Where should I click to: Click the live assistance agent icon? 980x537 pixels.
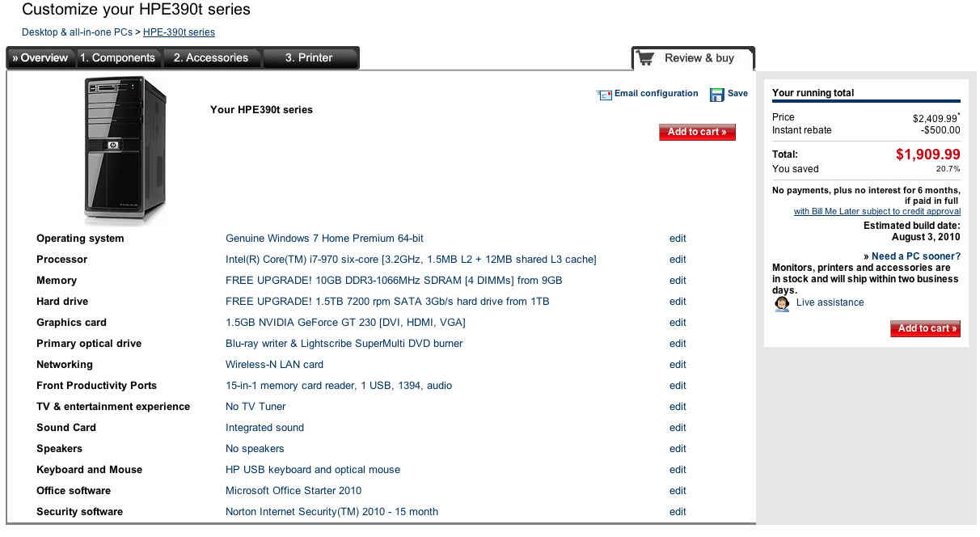pos(782,303)
